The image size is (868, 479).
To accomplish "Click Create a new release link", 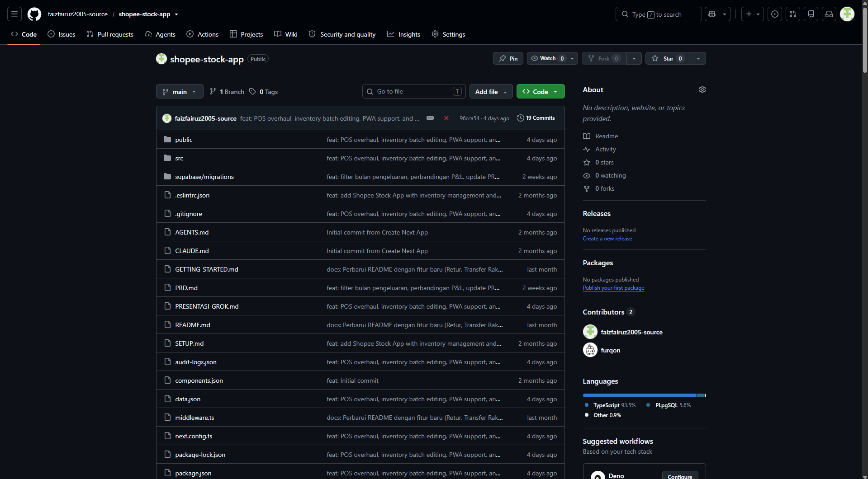I will click(607, 239).
